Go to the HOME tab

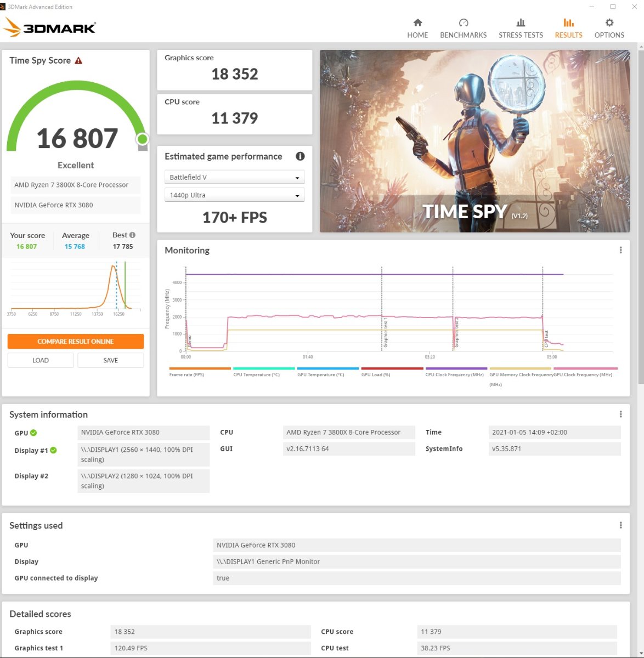click(x=417, y=28)
